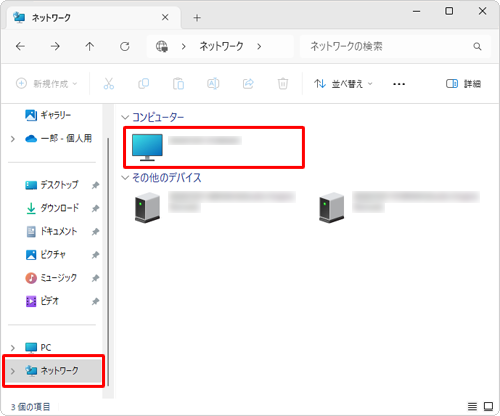The width and height of the screenshot is (500, 416).
Task: Collapse the その他のデバイス group
Action: pos(125,178)
